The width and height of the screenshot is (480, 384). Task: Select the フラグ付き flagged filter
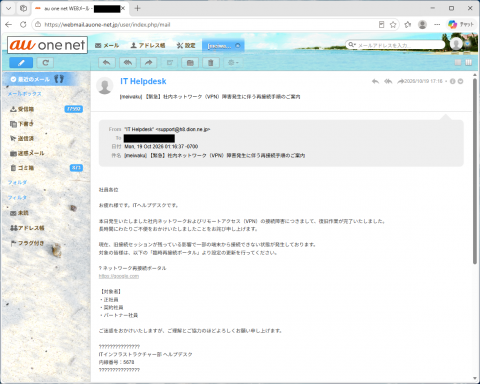point(27,243)
